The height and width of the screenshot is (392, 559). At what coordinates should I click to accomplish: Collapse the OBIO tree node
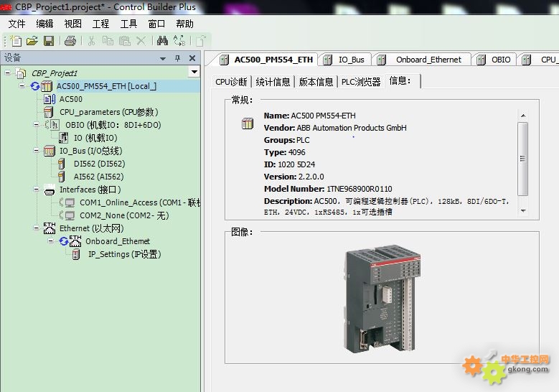pos(36,124)
